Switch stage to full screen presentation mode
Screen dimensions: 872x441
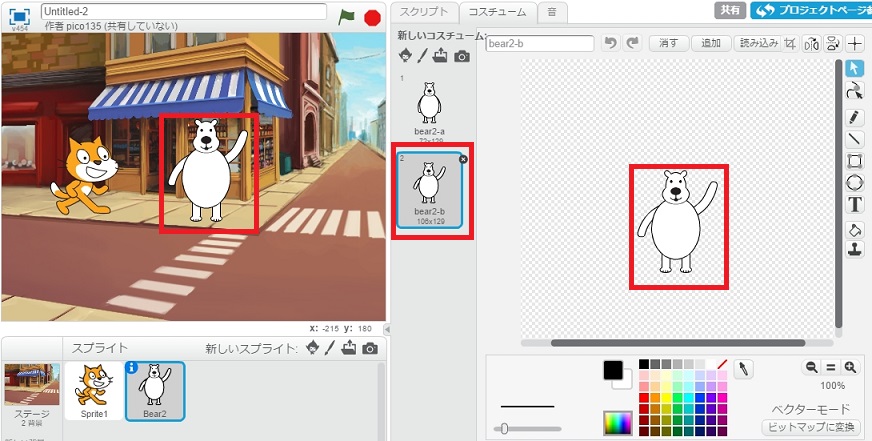tap(19, 17)
